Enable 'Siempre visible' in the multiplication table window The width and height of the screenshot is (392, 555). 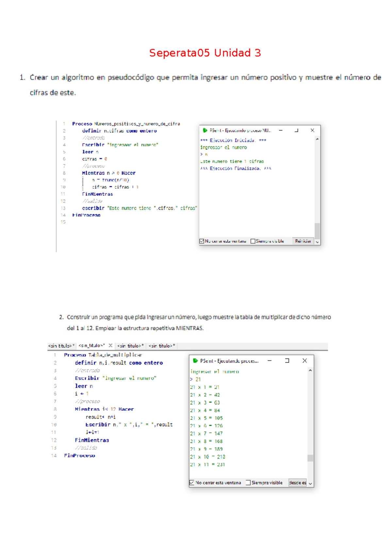pyautogui.click(x=248, y=483)
